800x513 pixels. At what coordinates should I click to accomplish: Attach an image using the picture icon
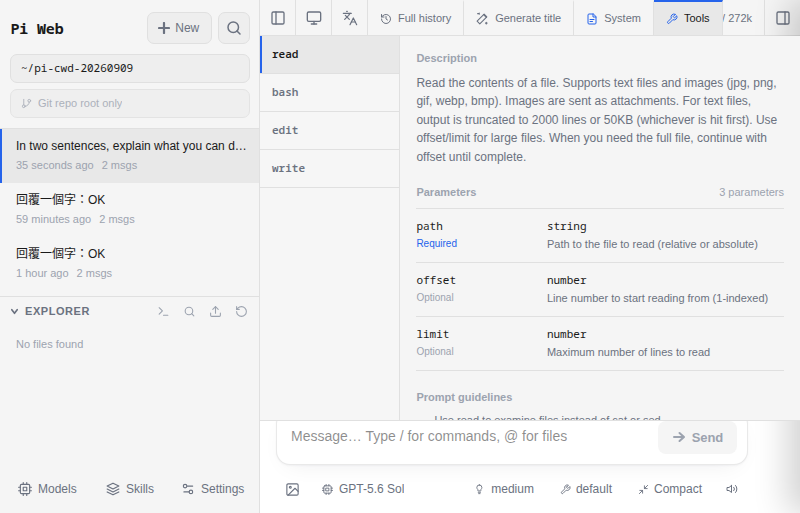pyautogui.click(x=292, y=489)
